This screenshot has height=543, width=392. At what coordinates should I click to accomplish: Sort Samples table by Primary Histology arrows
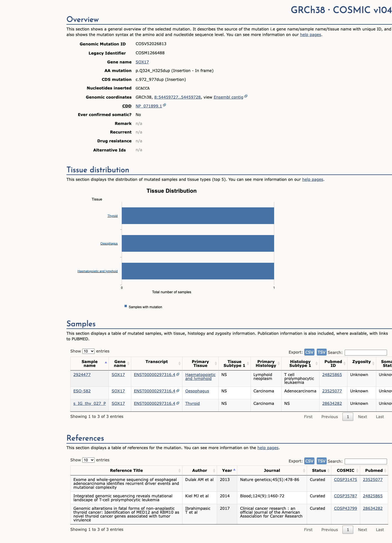tap(278, 363)
